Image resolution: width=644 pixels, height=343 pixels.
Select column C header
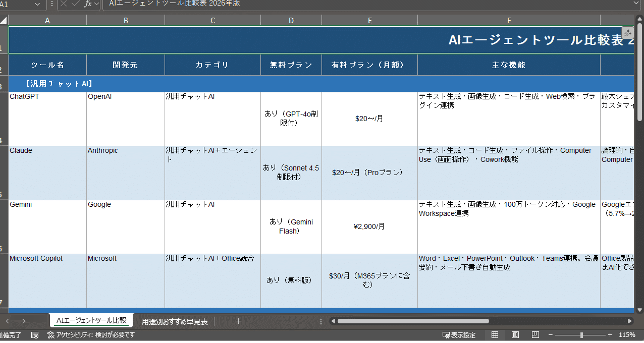point(212,21)
